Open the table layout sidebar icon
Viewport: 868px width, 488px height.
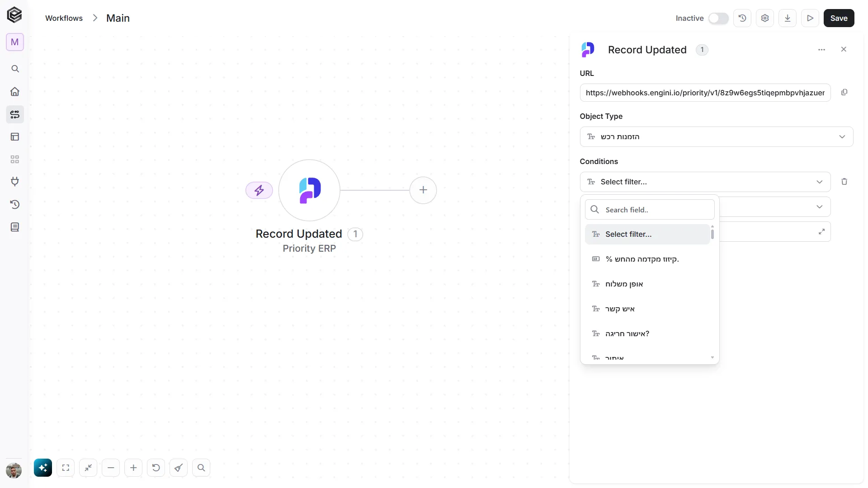[15, 136]
